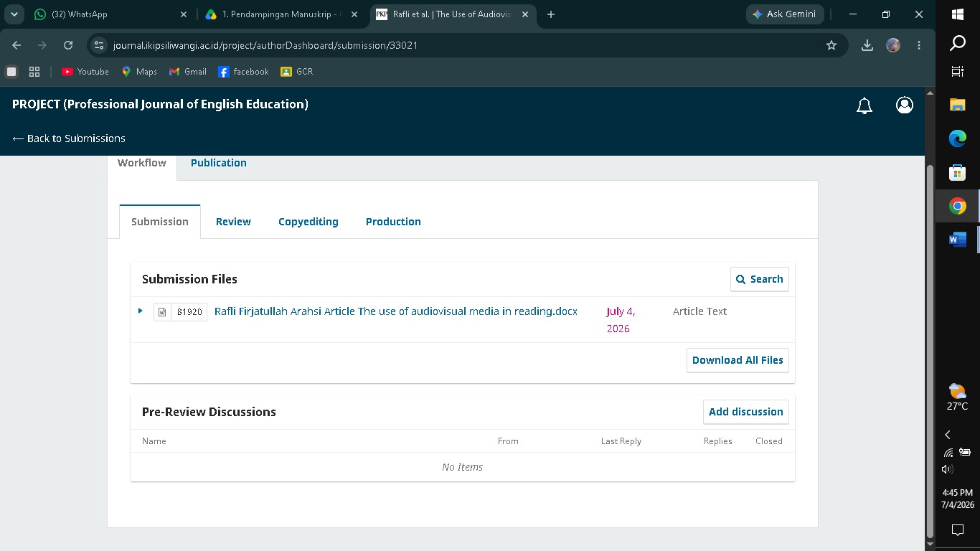Open File Explorer from taskbar
This screenshot has height=551, width=980.
tap(958, 105)
